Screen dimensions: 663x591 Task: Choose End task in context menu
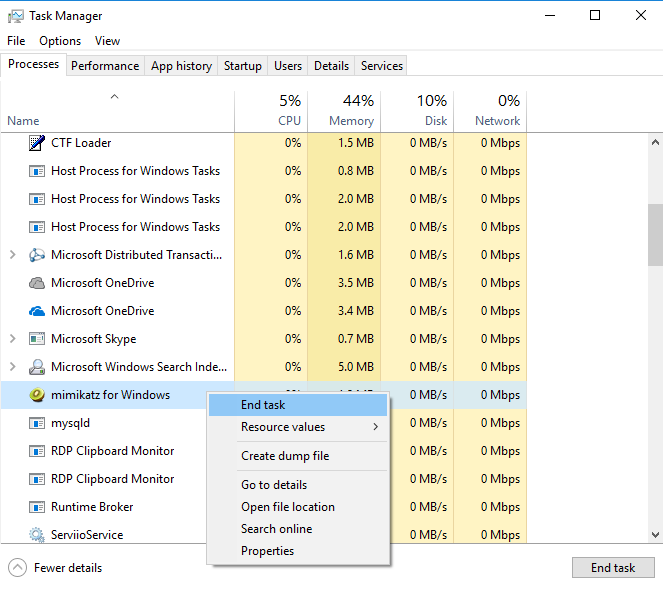pyautogui.click(x=298, y=405)
